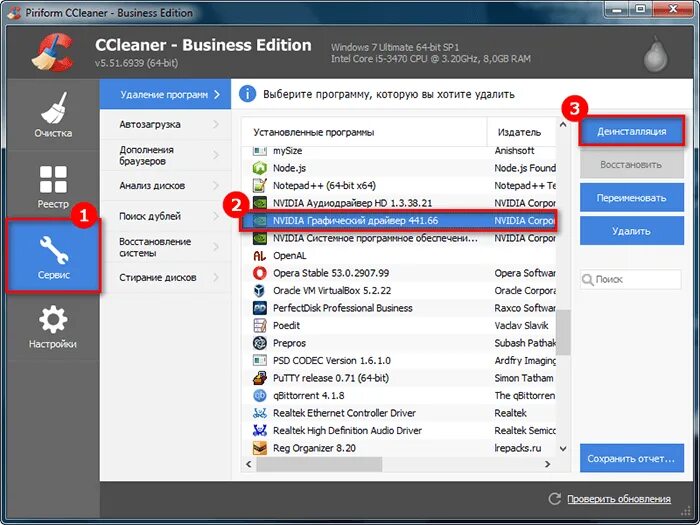The height and width of the screenshot is (525, 700).
Task: Open the Очистка cleaner section
Action: [x=53, y=115]
